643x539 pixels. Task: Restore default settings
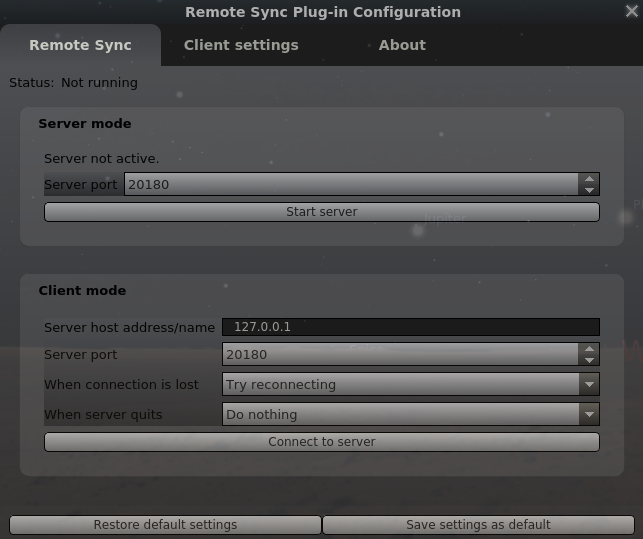point(165,525)
